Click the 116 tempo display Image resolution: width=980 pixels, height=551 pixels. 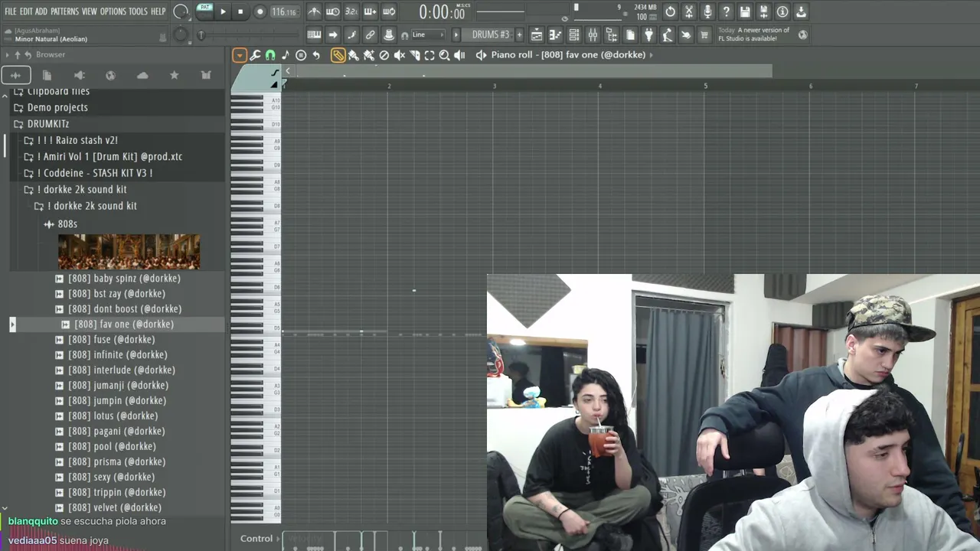point(284,11)
